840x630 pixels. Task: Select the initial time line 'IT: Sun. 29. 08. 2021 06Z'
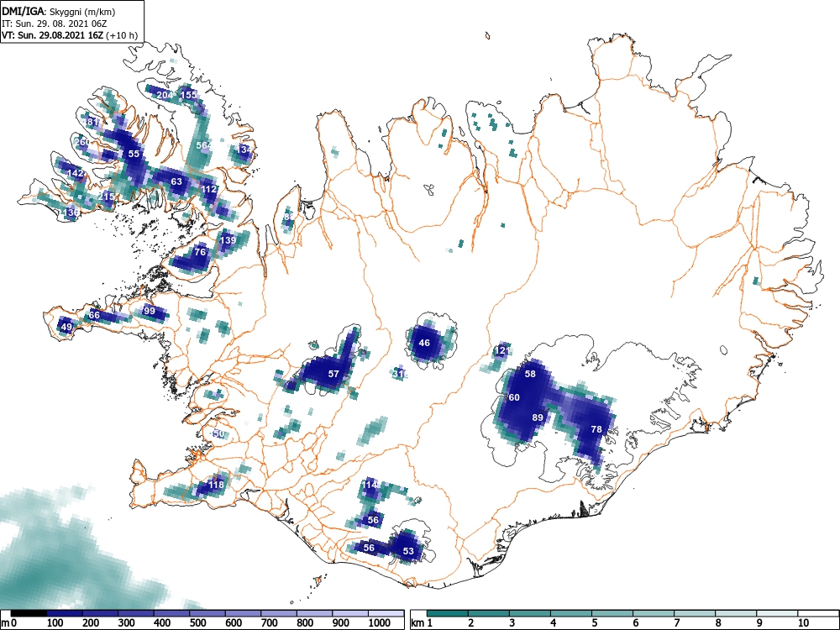click(x=53, y=24)
